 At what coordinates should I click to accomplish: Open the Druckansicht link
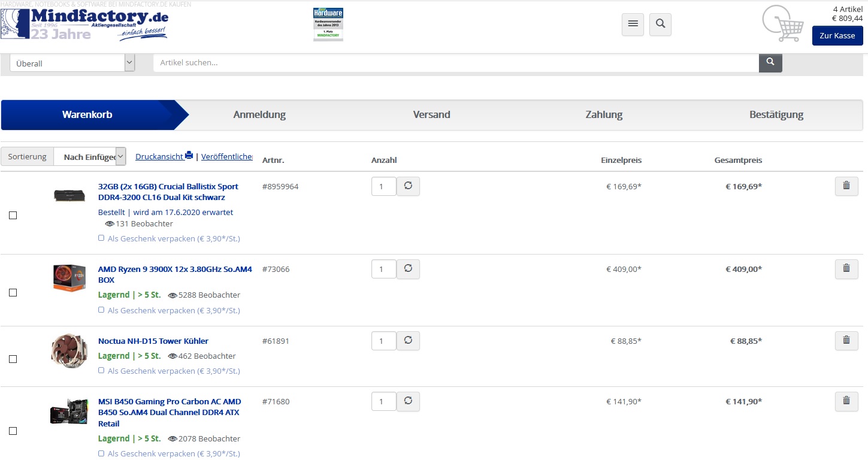(159, 156)
